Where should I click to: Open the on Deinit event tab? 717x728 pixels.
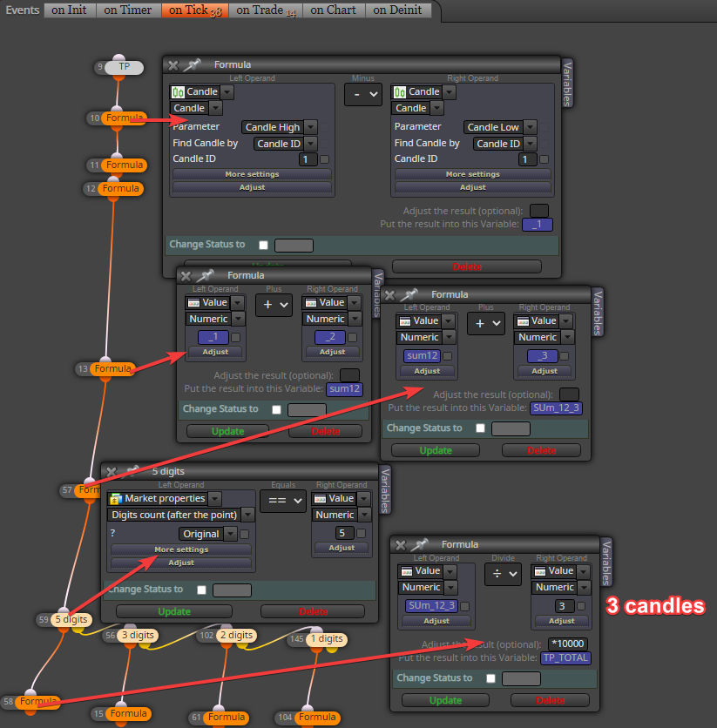point(398,10)
